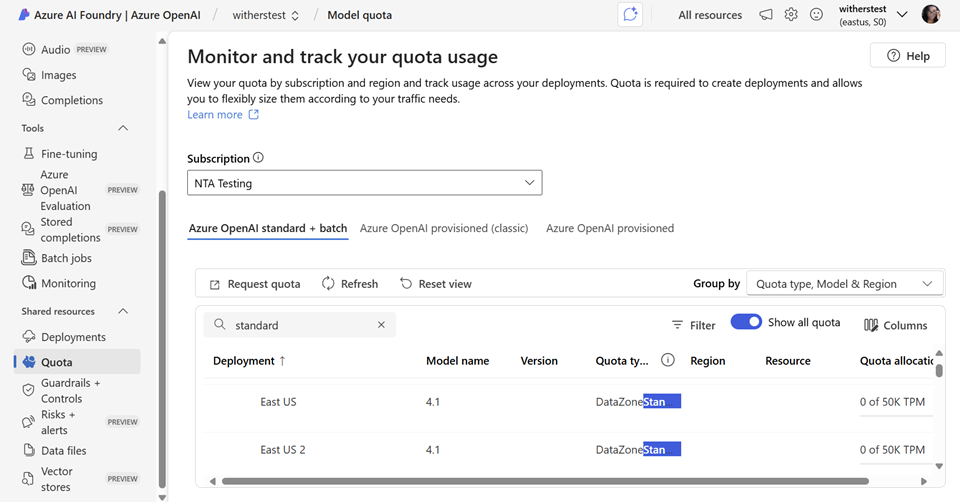Open the user profile avatar

point(931,14)
